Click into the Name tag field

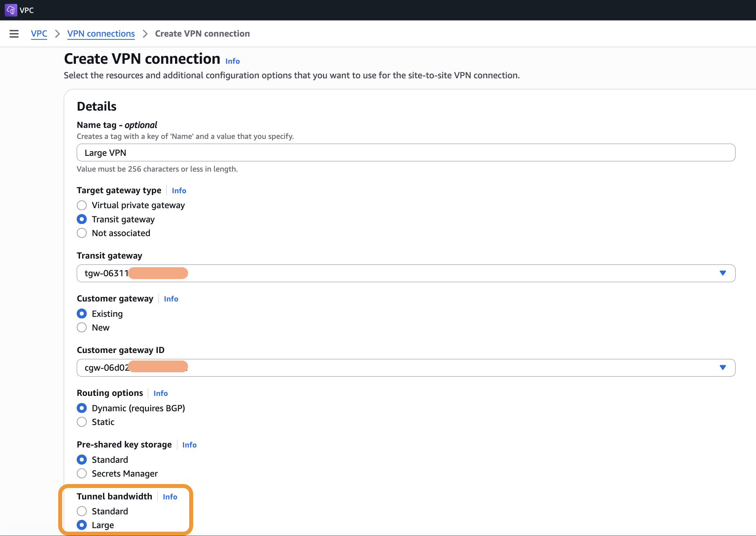coord(405,153)
